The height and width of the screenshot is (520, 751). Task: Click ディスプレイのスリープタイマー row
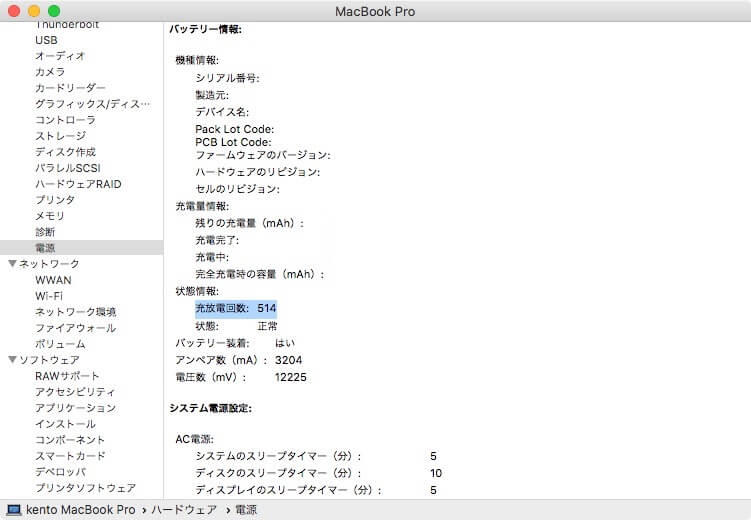click(x=316, y=490)
